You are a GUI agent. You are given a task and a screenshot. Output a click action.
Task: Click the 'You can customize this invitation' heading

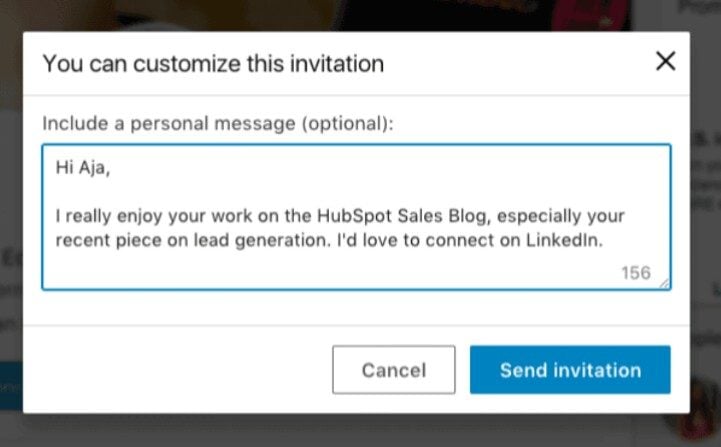point(213,63)
